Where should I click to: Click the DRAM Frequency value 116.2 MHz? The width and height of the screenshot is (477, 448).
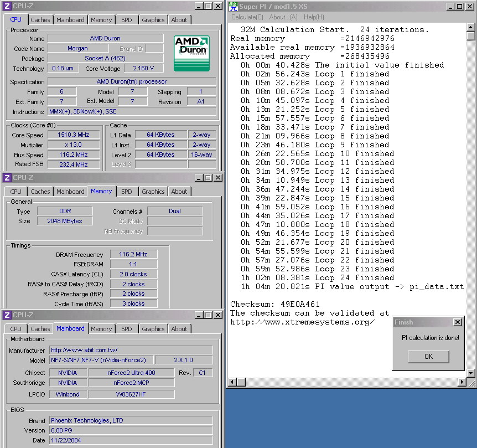click(x=133, y=254)
